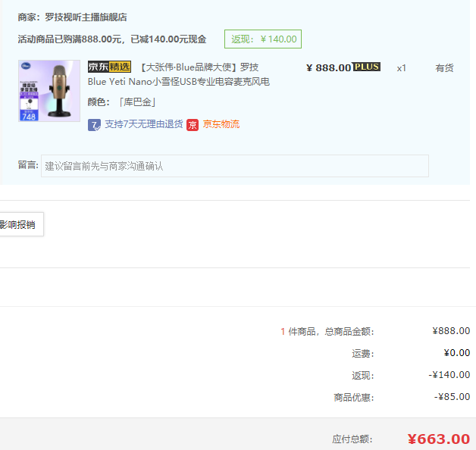The height and width of the screenshot is (450, 476).
Task: Click the 返现 deduction -¥140.00
Action: pyautogui.click(x=449, y=375)
